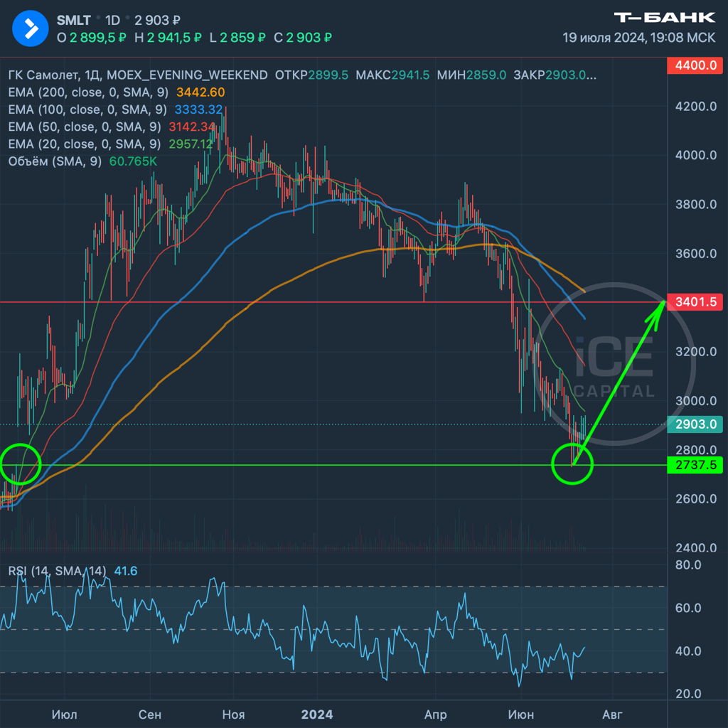Click the volume value 60.765K

[133, 161]
